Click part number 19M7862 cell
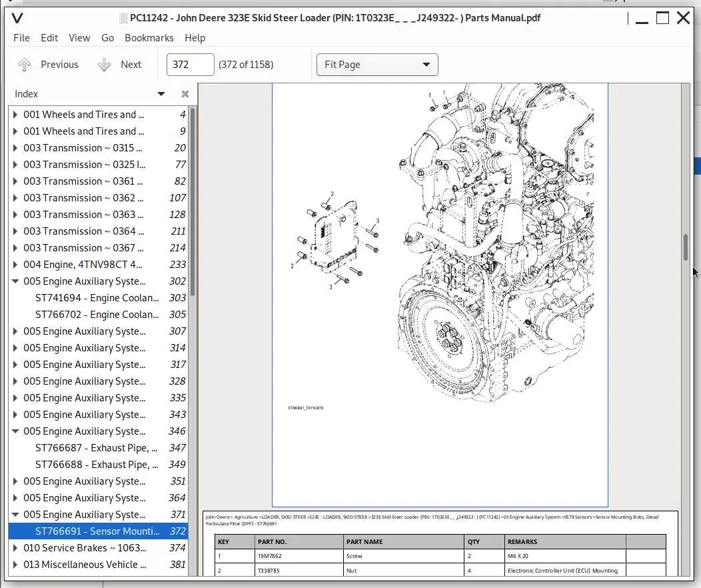This screenshot has height=588, width=701. coord(299,556)
